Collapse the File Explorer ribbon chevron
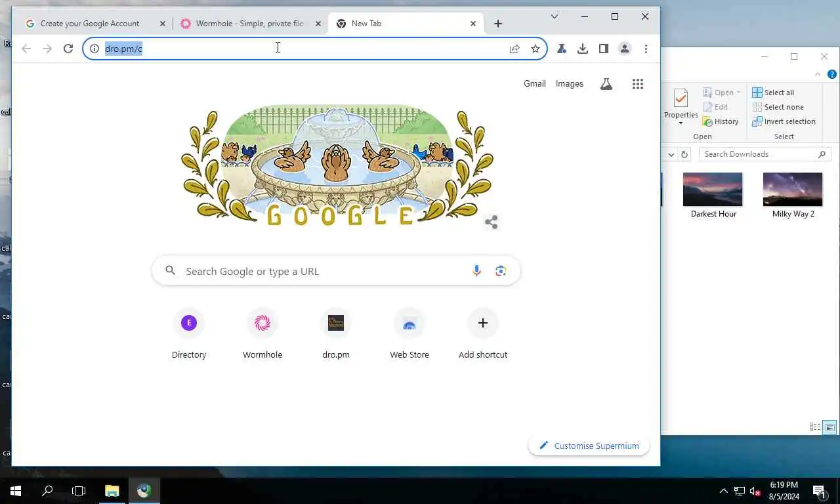840x504 pixels. [818, 74]
